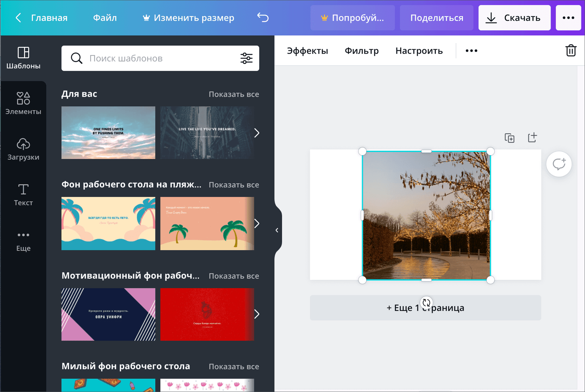Open three-dots menu in the image toolbar
The image size is (585, 392).
pos(471,51)
